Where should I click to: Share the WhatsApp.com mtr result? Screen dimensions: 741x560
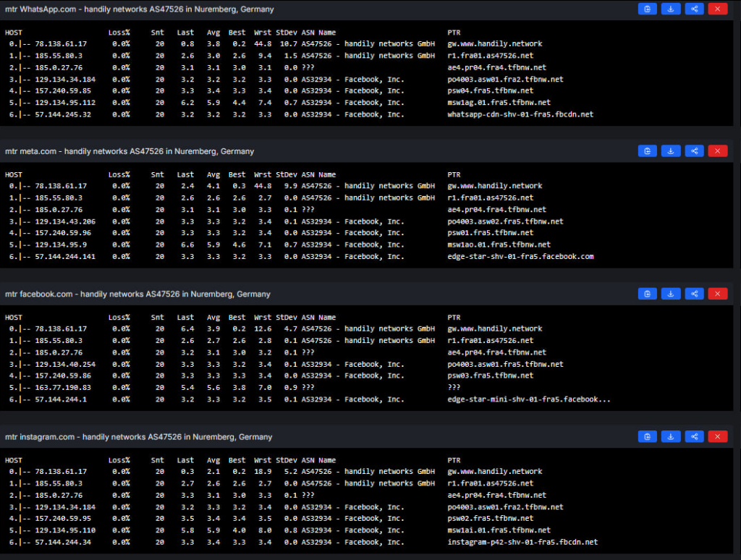694,9
